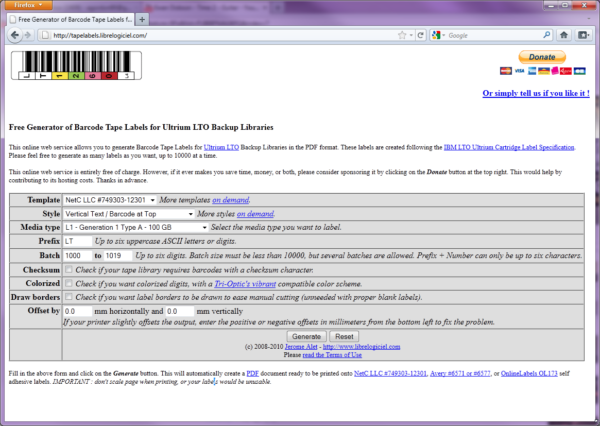600x426 pixels.
Task: Click the Prefix text field
Action: coord(78,241)
